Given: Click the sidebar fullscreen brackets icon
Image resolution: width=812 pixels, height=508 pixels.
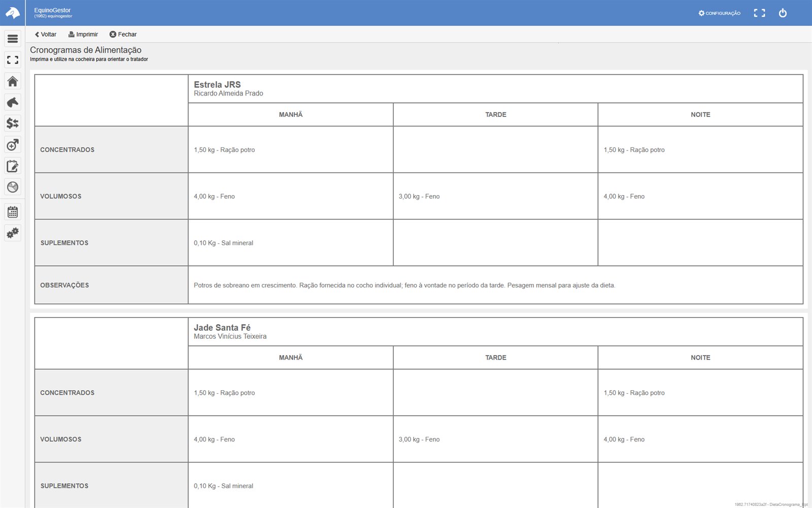Looking at the screenshot, I should (x=13, y=60).
